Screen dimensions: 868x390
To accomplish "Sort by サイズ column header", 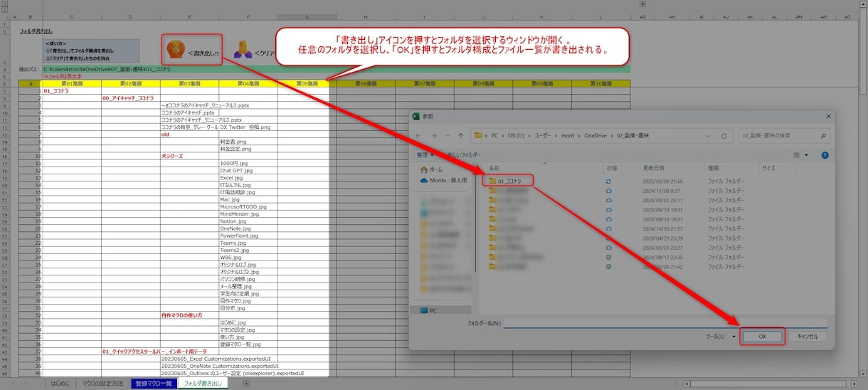I will pos(768,168).
